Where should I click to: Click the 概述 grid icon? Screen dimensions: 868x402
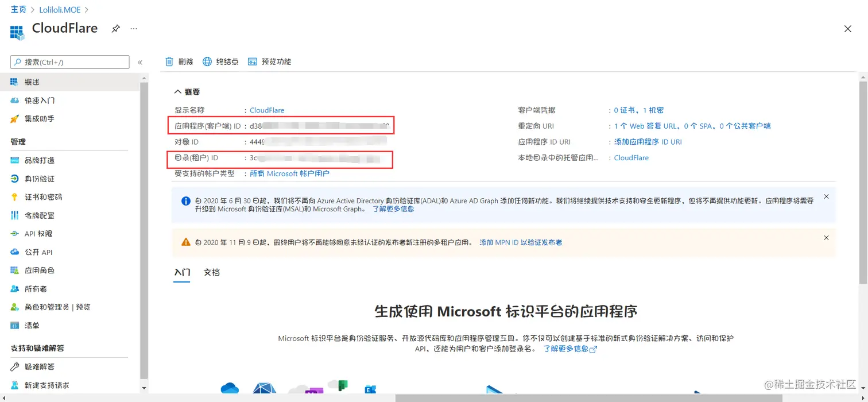(15, 82)
